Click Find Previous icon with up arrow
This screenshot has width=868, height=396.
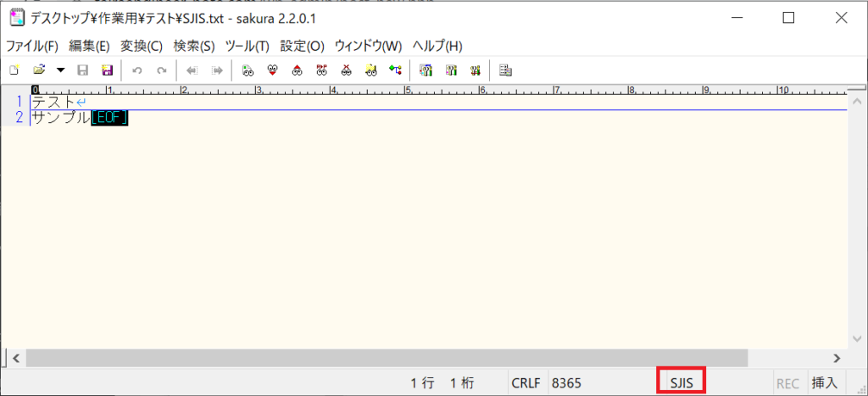tap(297, 70)
